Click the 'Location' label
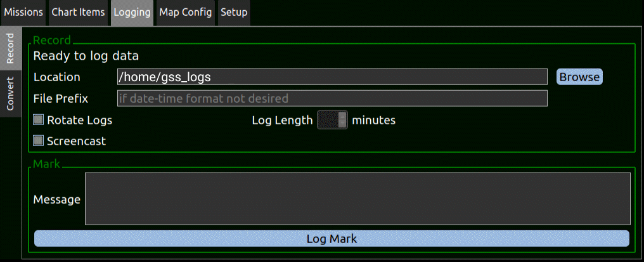 pos(56,77)
